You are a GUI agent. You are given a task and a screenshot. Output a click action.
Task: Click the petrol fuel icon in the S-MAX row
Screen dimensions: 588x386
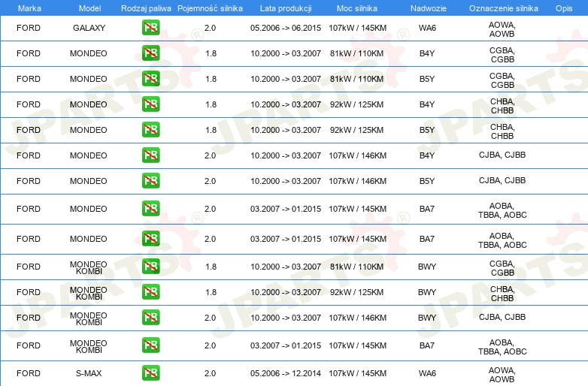tap(150, 373)
